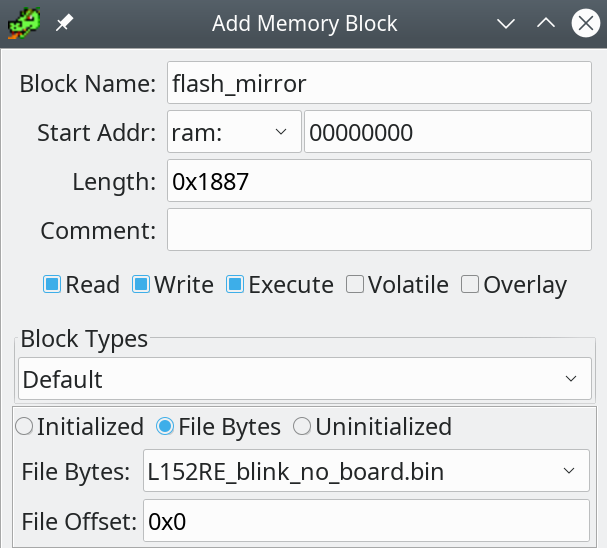607x548 pixels.
Task: Enable the Volatile checkbox
Action: click(355, 284)
